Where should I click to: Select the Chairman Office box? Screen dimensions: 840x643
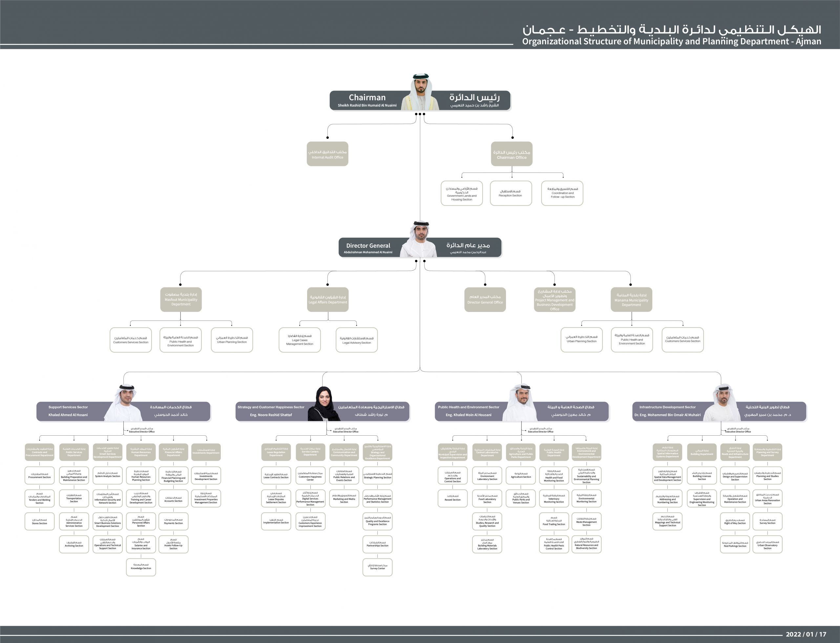[512, 154]
